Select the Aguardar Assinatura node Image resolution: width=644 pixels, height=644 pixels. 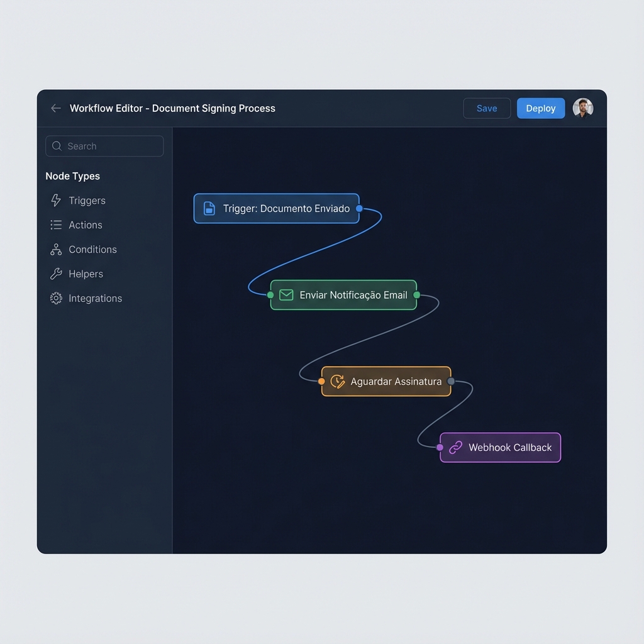click(386, 382)
